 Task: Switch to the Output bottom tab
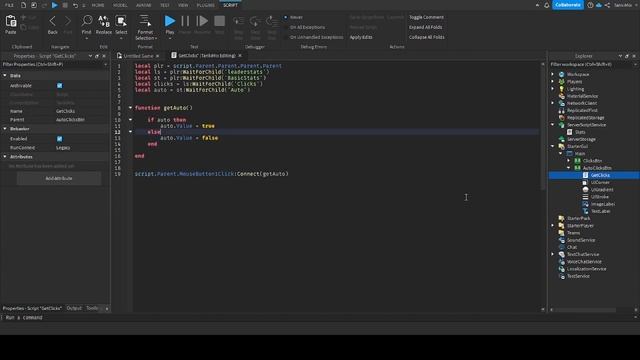74,308
